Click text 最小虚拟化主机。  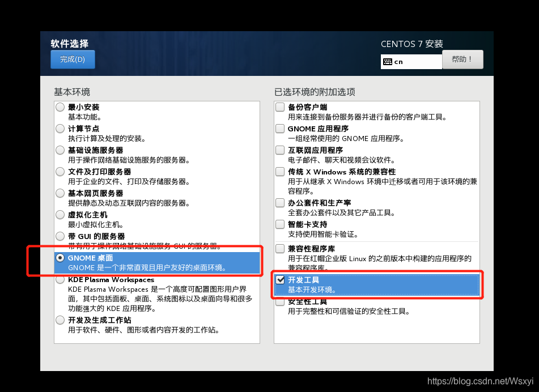[96, 225]
